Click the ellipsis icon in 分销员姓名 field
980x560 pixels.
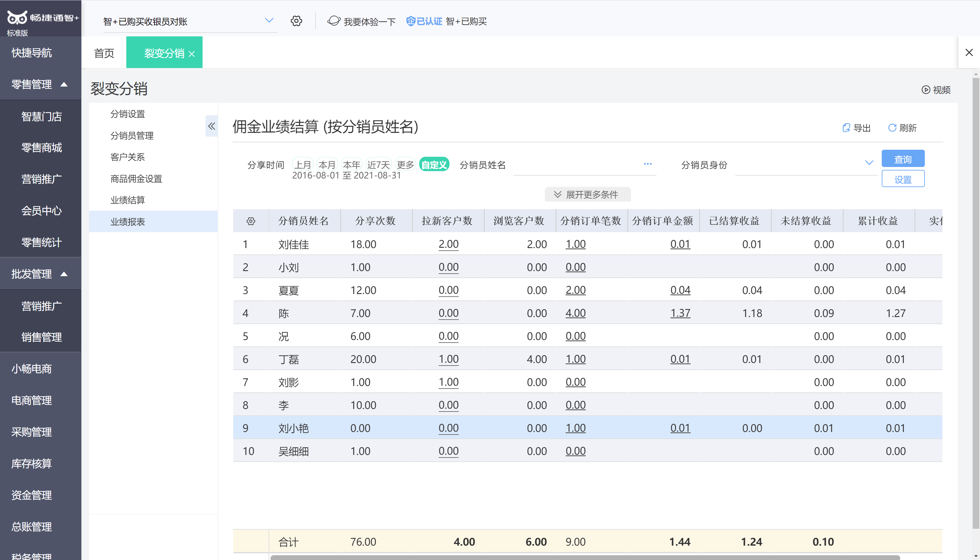pos(648,164)
